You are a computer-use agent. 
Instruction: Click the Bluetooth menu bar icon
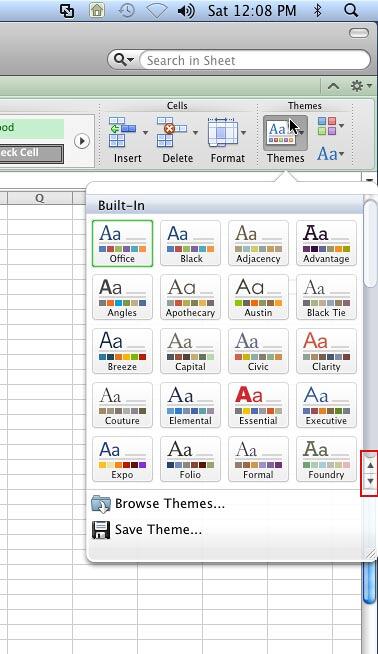[318, 10]
